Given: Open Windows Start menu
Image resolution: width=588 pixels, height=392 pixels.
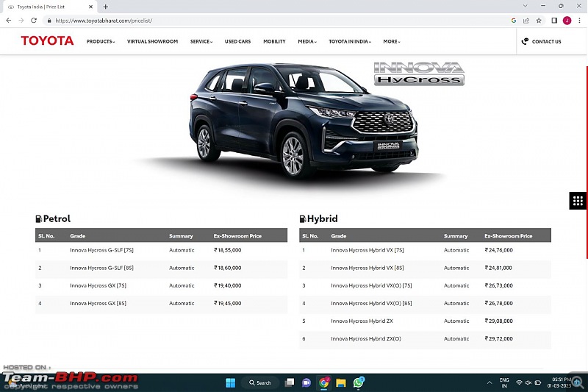Looking at the screenshot, I should [231, 382].
